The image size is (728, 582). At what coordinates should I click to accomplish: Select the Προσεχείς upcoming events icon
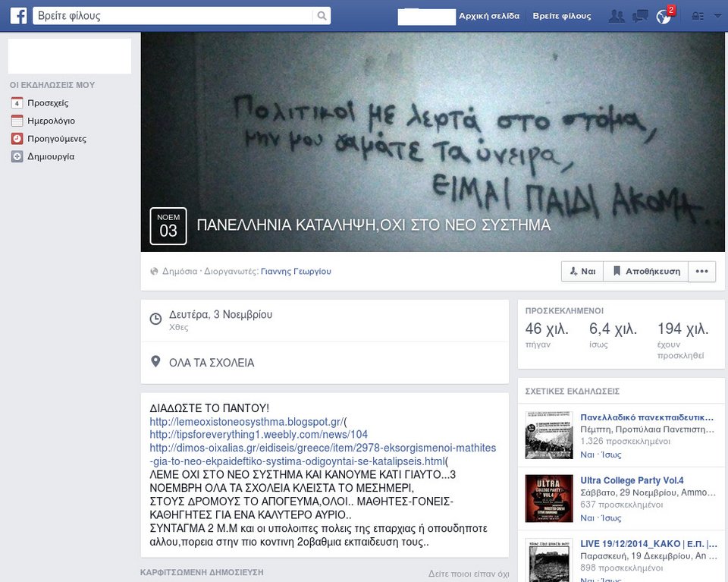18,103
